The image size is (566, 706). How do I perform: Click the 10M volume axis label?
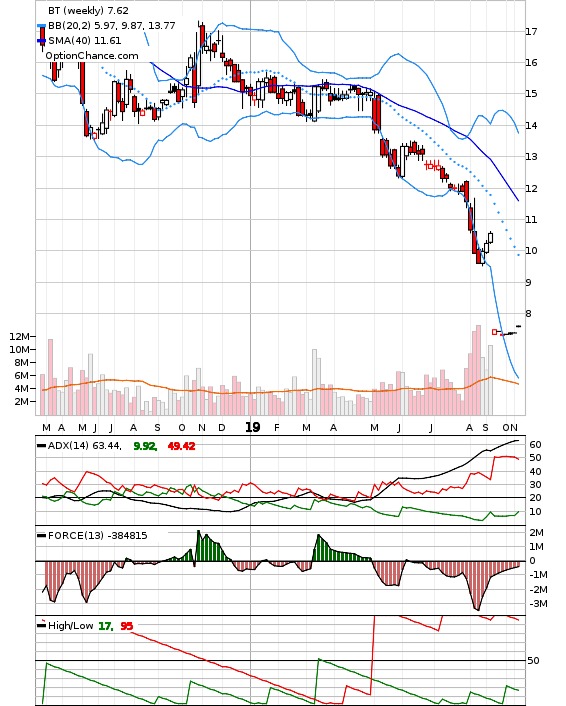pos(19,349)
